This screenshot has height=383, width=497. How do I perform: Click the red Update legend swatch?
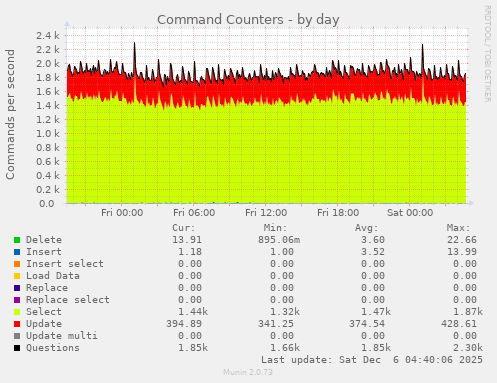[17, 324]
